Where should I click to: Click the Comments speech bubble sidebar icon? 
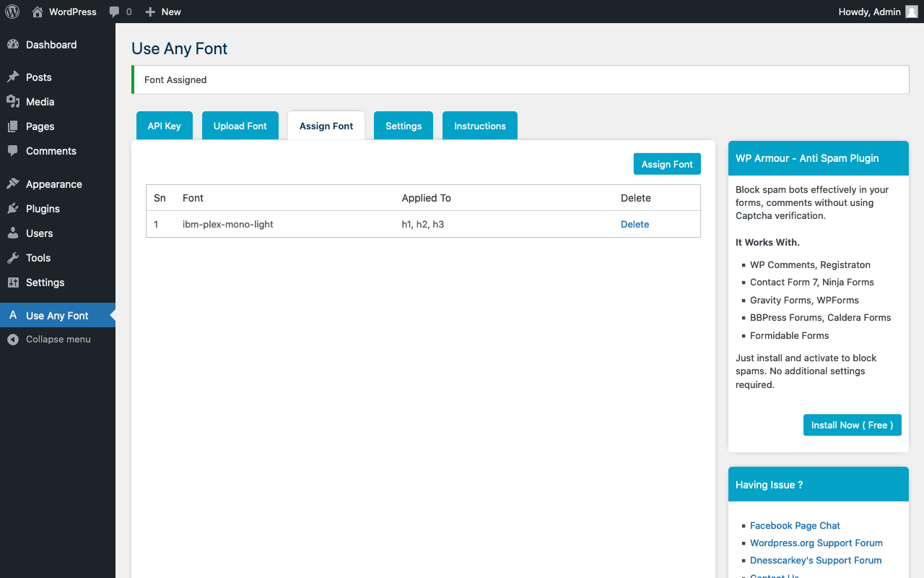(x=13, y=151)
